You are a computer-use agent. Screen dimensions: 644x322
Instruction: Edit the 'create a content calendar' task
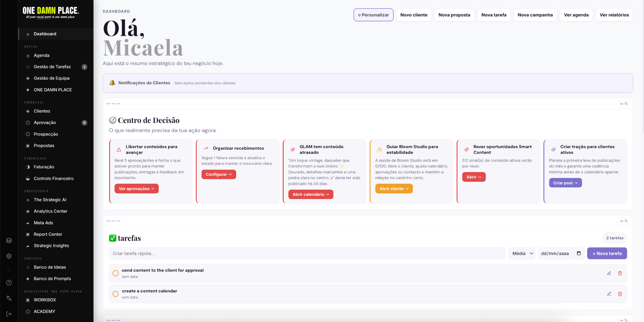609,294
